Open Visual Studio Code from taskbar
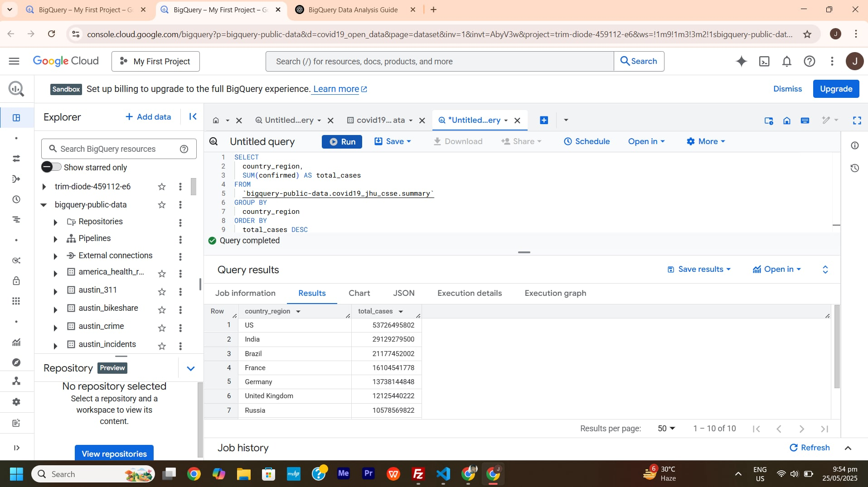868x487 pixels. [443, 474]
